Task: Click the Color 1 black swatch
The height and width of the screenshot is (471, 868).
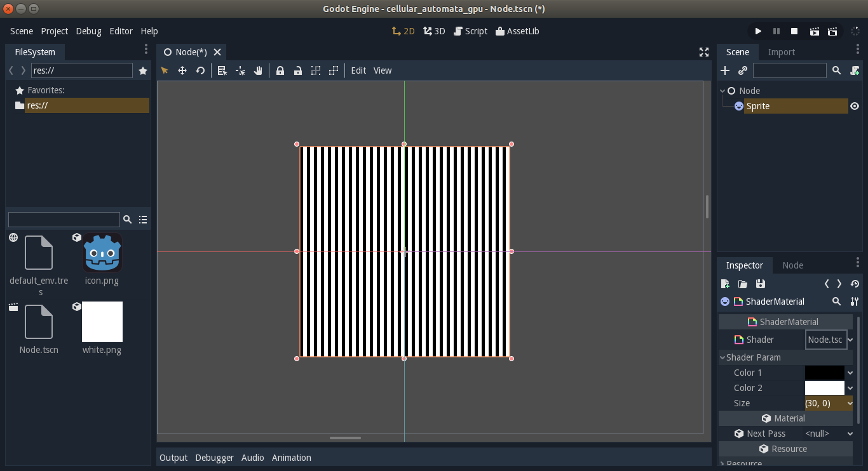Action: point(825,373)
